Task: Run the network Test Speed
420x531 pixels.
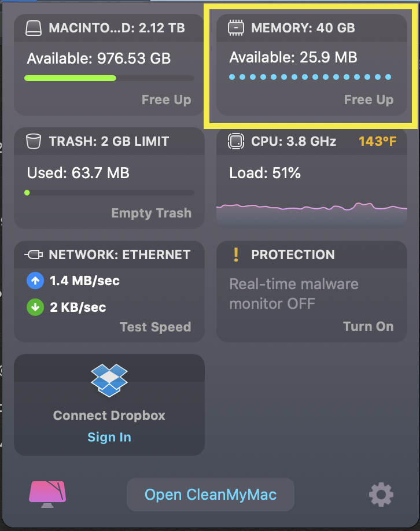Action: pos(155,327)
